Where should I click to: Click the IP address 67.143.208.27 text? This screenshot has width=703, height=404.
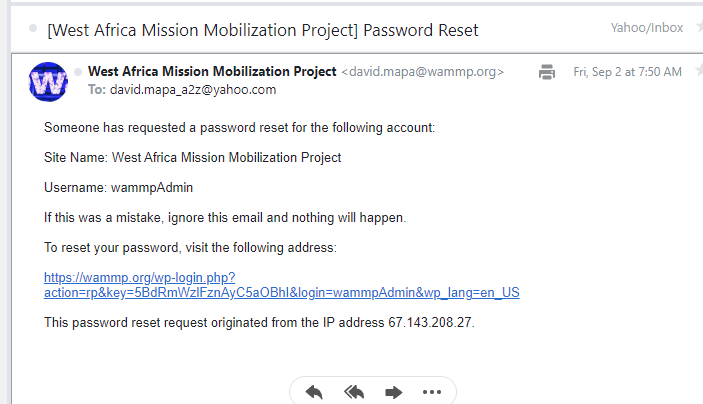(x=430, y=322)
